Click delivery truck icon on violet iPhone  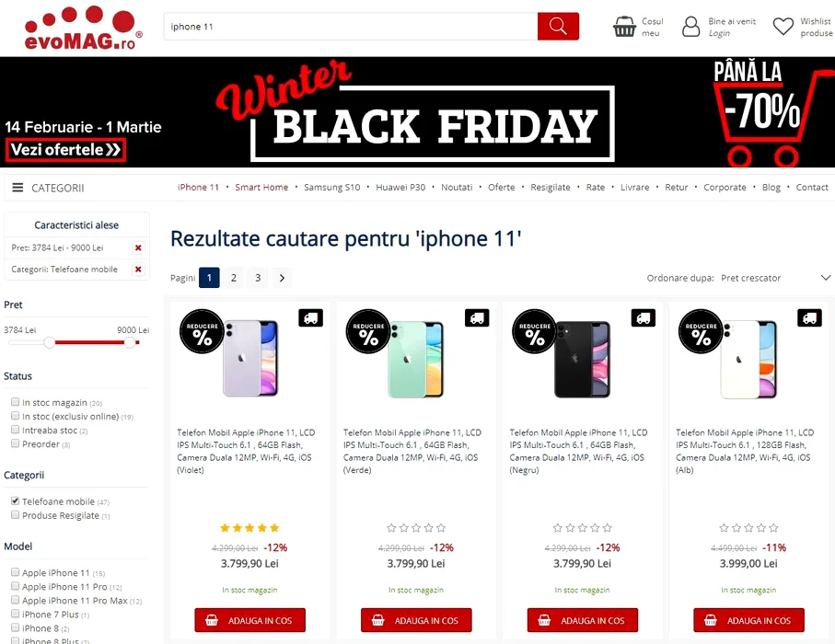click(x=310, y=318)
